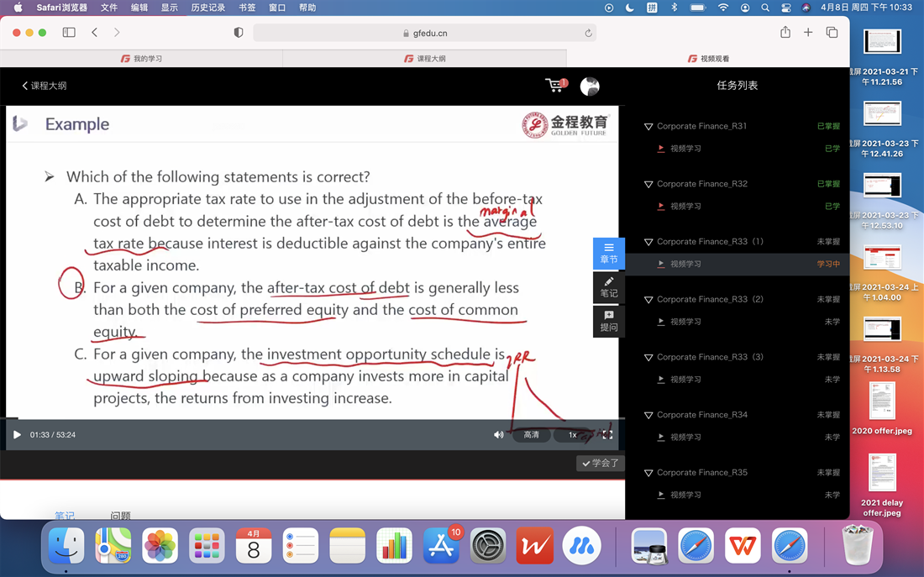Open 2021 delay offer.jpeg on the desktop
The width and height of the screenshot is (924, 577).
pyautogui.click(x=882, y=485)
